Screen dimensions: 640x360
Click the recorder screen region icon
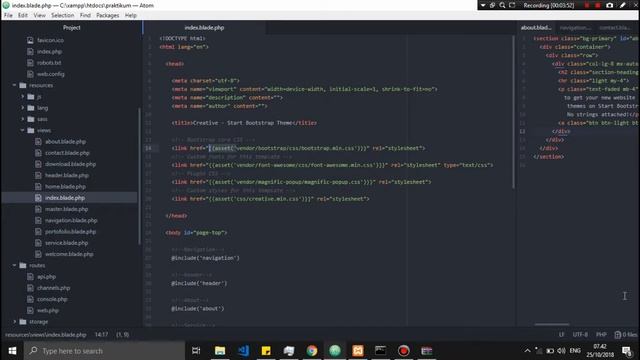point(512,5)
